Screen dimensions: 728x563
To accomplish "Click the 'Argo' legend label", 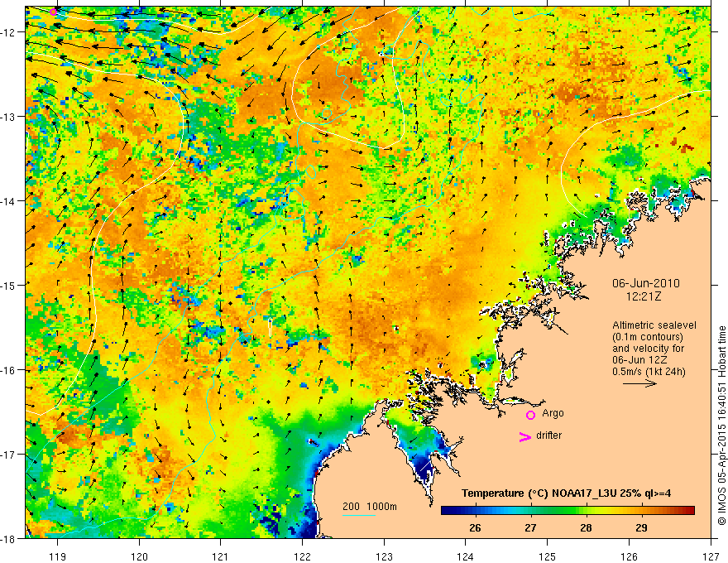I will [553, 413].
